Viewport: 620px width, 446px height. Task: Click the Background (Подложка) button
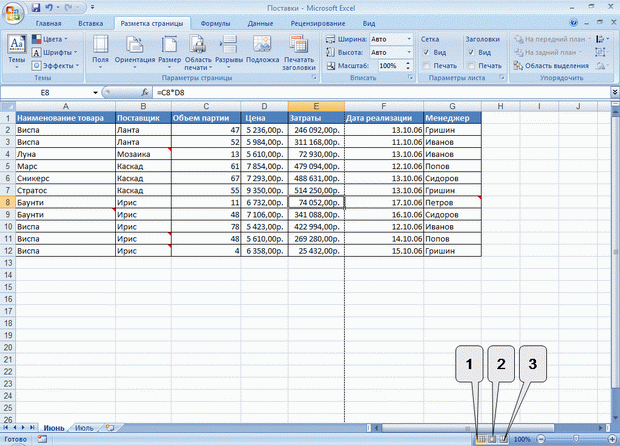[x=263, y=49]
